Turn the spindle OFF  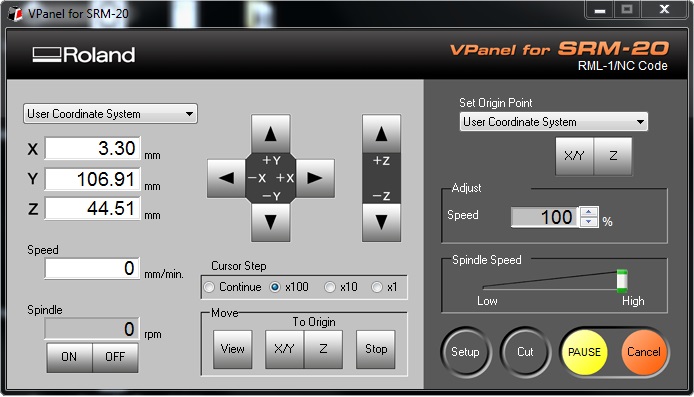(x=115, y=357)
